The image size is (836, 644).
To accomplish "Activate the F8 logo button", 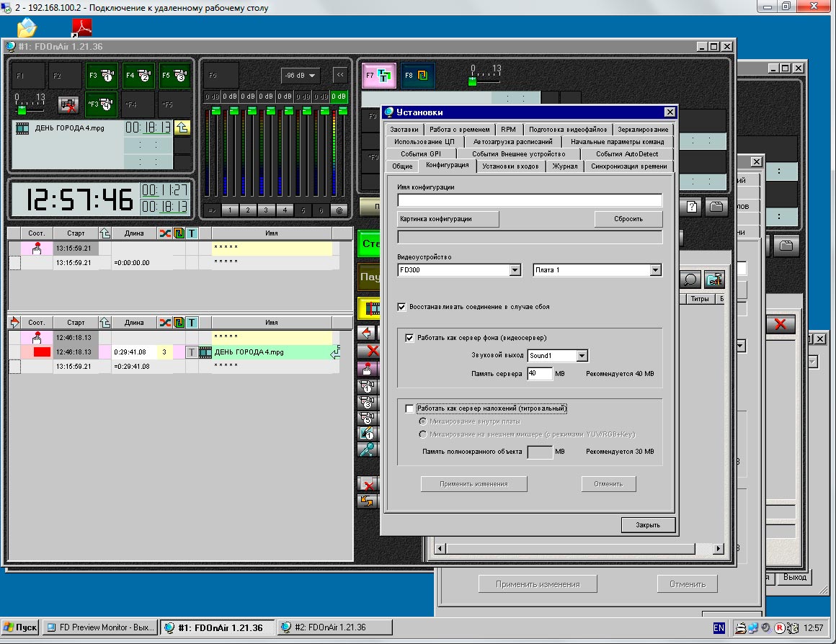I will coord(417,76).
